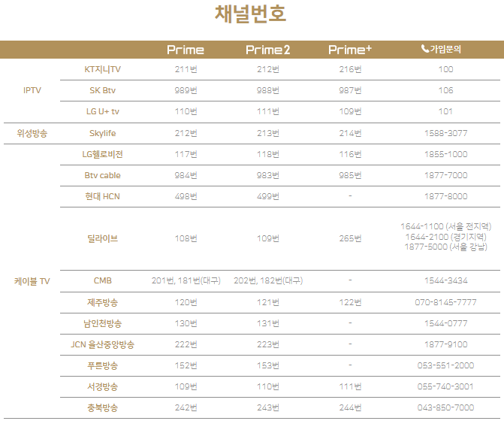Select the CMB row label
This screenshot has height=427, width=504.
pyautogui.click(x=103, y=280)
